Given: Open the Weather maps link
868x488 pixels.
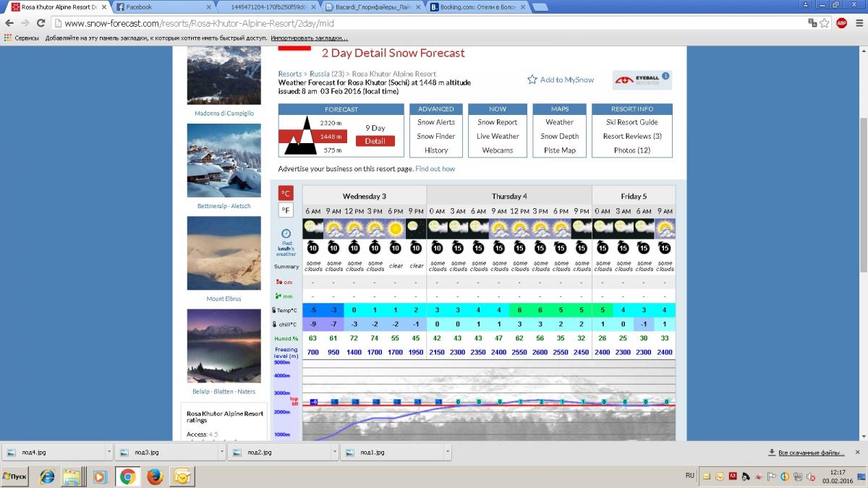Looking at the screenshot, I should click(559, 122).
